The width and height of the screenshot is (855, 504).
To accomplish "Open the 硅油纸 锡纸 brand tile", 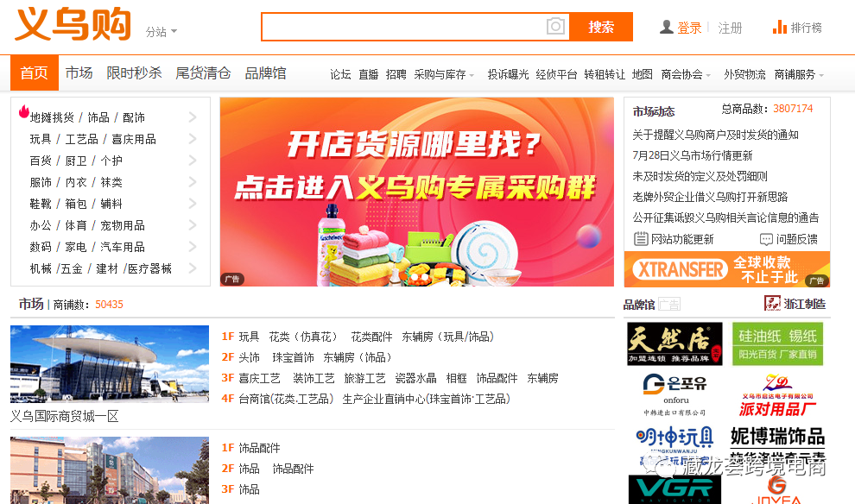I will click(x=777, y=343).
